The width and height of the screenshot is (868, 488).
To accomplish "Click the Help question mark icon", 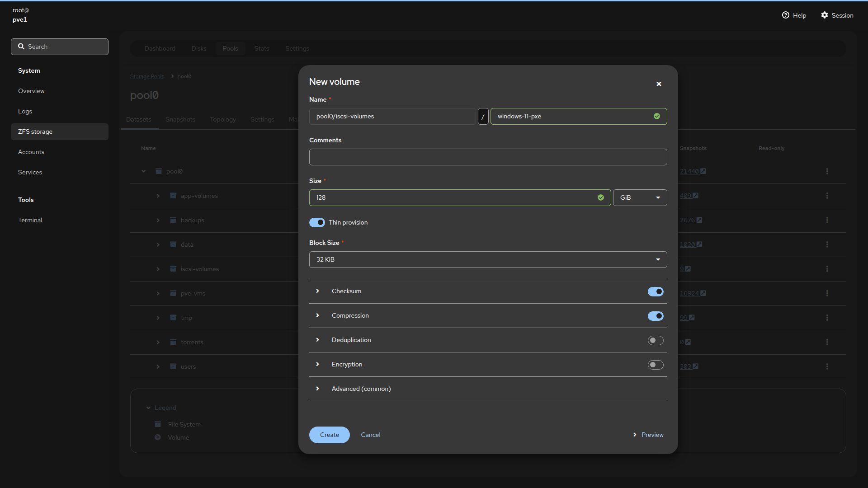I will (x=785, y=15).
